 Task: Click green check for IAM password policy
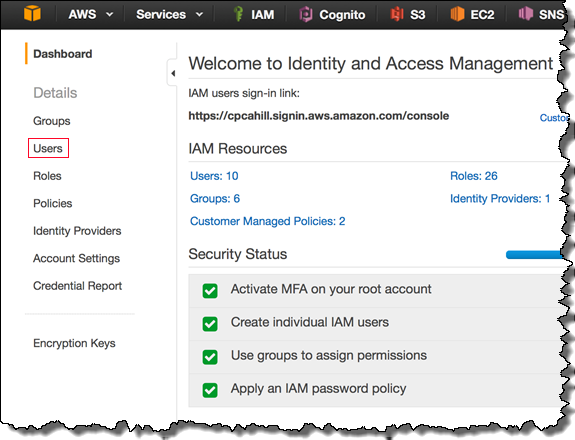click(x=210, y=390)
